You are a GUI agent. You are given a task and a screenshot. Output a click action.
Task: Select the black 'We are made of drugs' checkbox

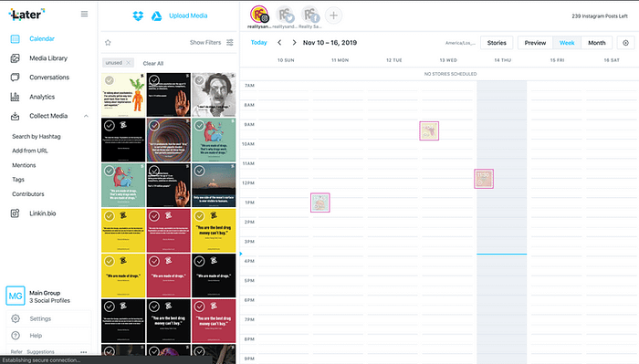tap(199, 261)
